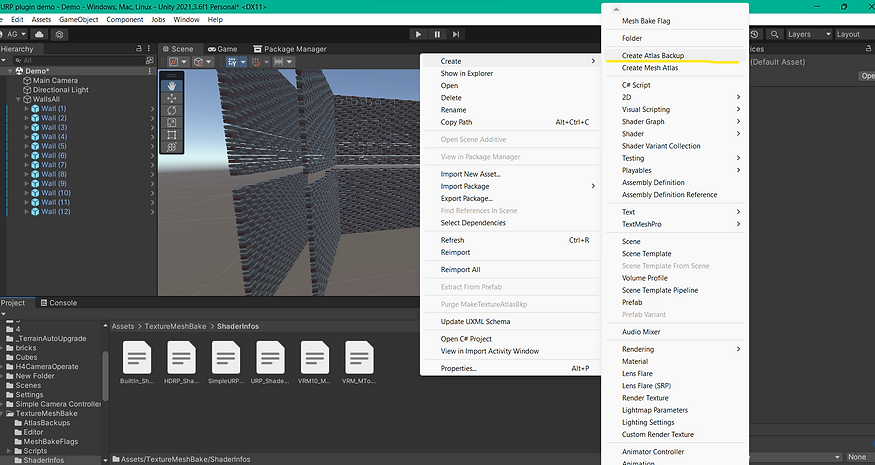Select the Move tool in scene toolbar

171,98
